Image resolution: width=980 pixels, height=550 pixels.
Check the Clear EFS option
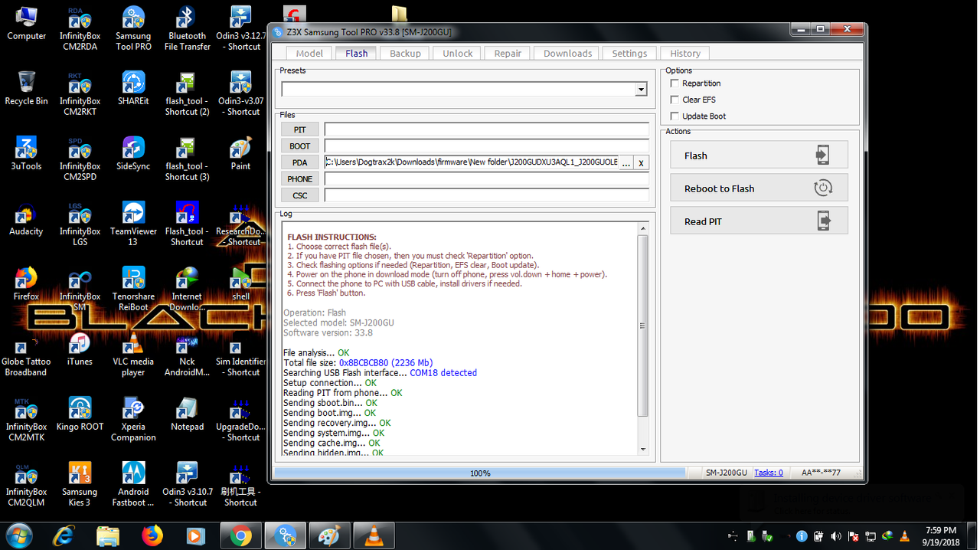tap(675, 100)
